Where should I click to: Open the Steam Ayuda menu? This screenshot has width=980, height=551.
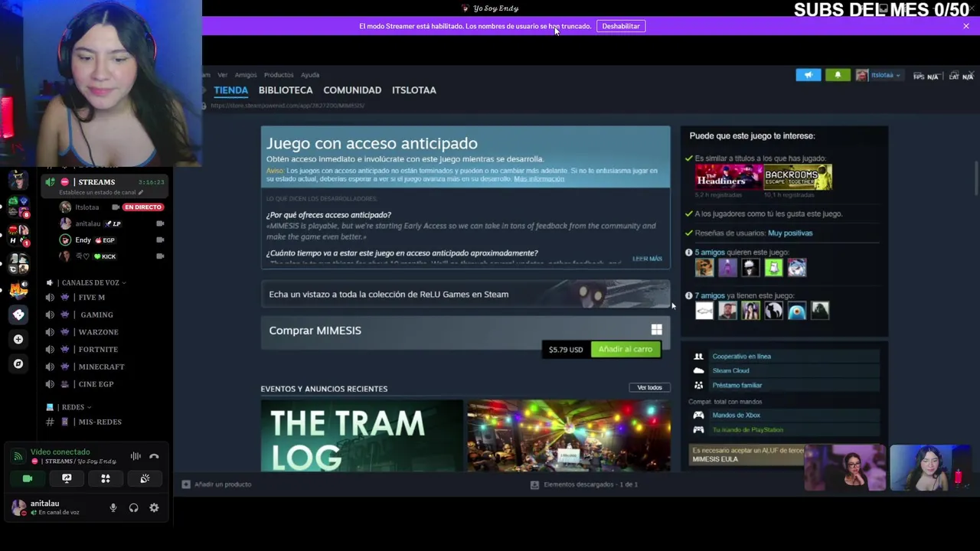[x=310, y=75]
